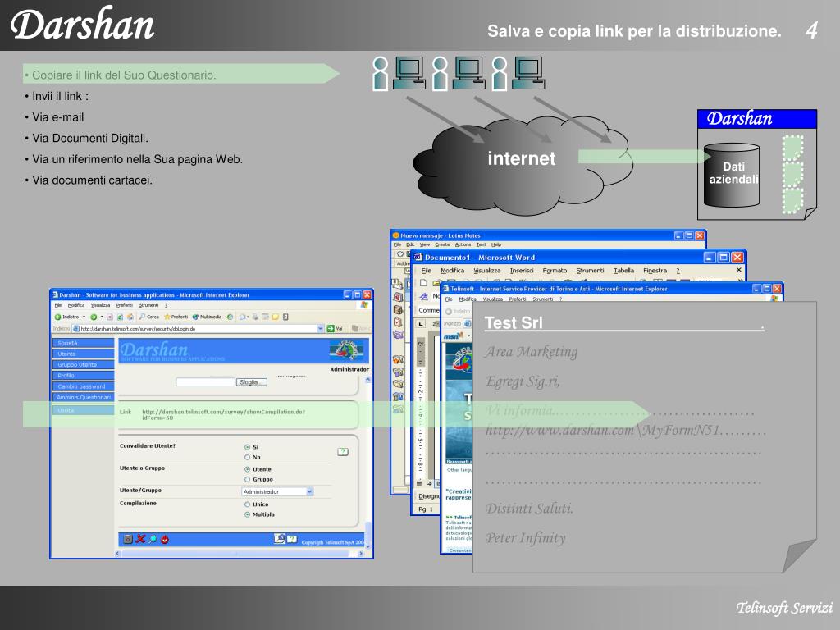Click the New document icon in Word toolbar

(x=423, y=282)
